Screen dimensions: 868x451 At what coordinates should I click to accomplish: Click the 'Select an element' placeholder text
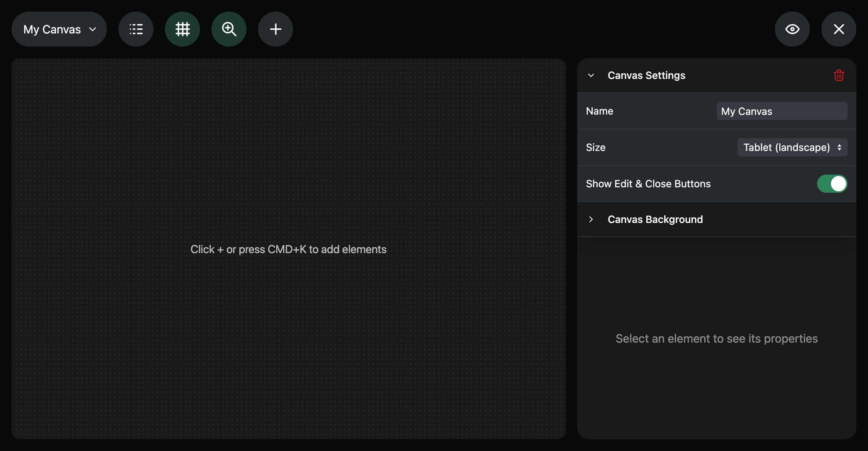click(x=717, y=339)
